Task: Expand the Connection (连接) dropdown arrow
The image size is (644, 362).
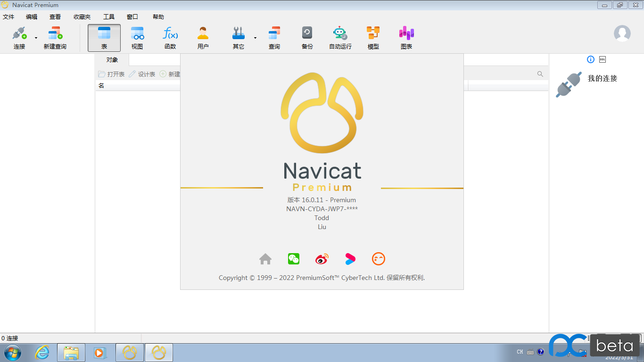Action: point(36,38)
